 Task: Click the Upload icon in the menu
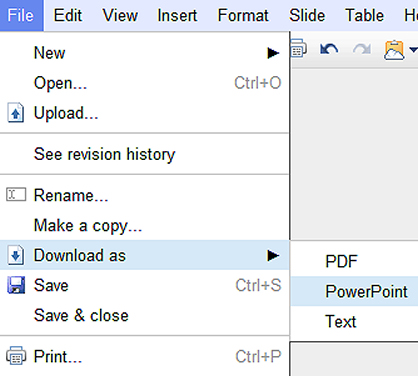coord(16,113)
